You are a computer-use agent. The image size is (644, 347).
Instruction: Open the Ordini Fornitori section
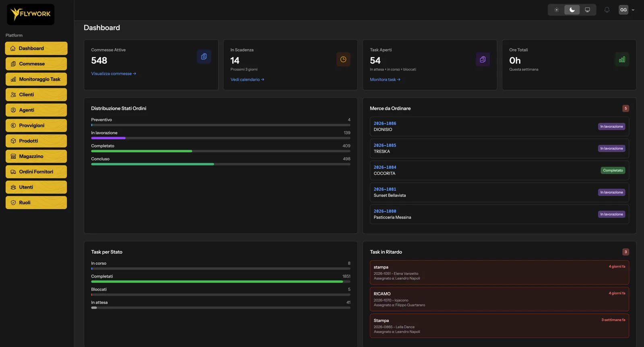36,172
